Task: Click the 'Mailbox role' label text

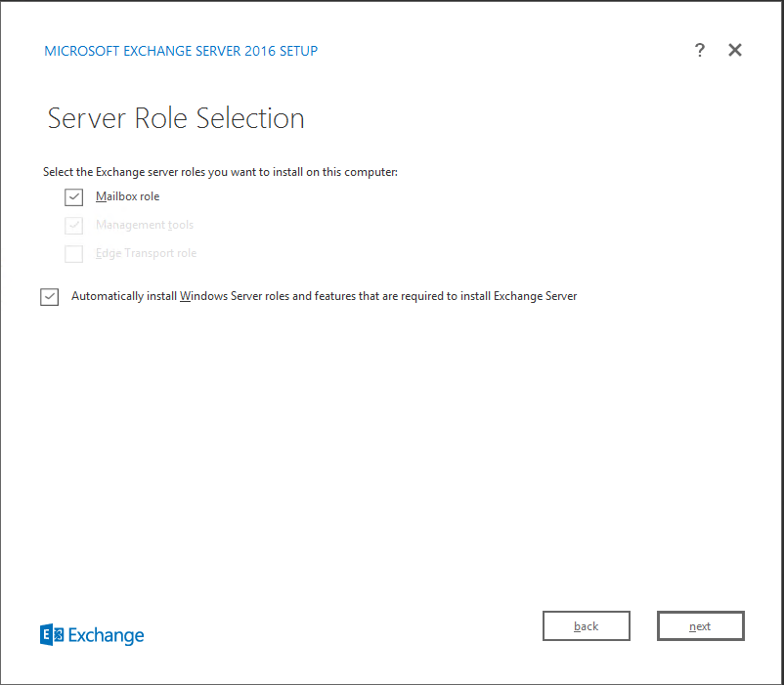Action: 127,196
